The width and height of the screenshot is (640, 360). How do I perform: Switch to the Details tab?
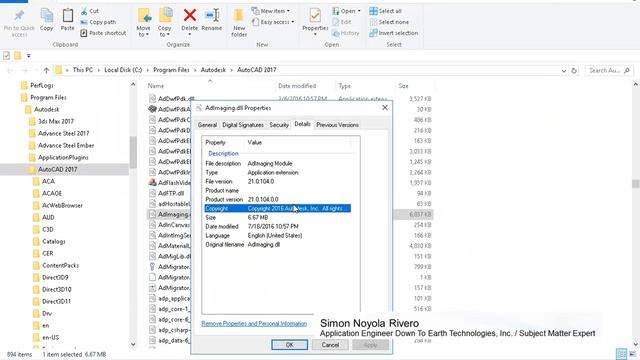[x=302, y=124]
